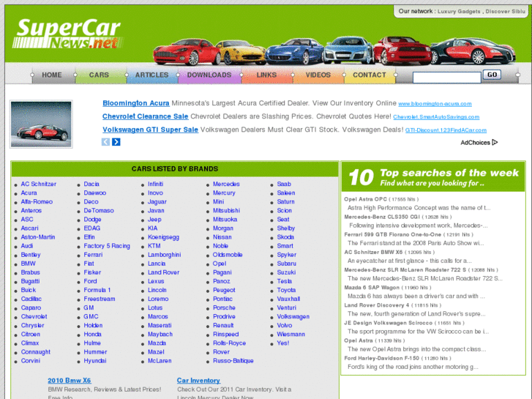Select the BMW brand link

point(28,264)
